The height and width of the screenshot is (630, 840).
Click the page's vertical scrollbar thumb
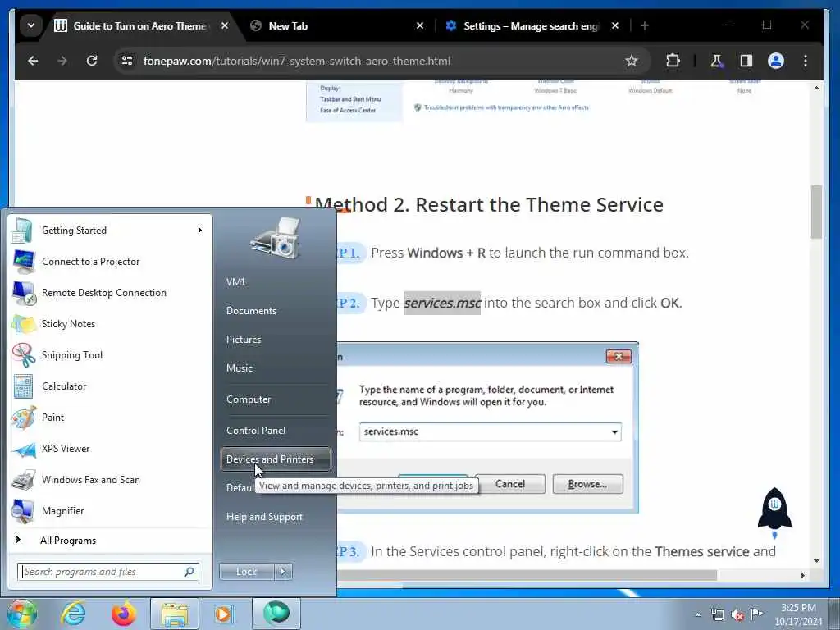tap(816, 212)
